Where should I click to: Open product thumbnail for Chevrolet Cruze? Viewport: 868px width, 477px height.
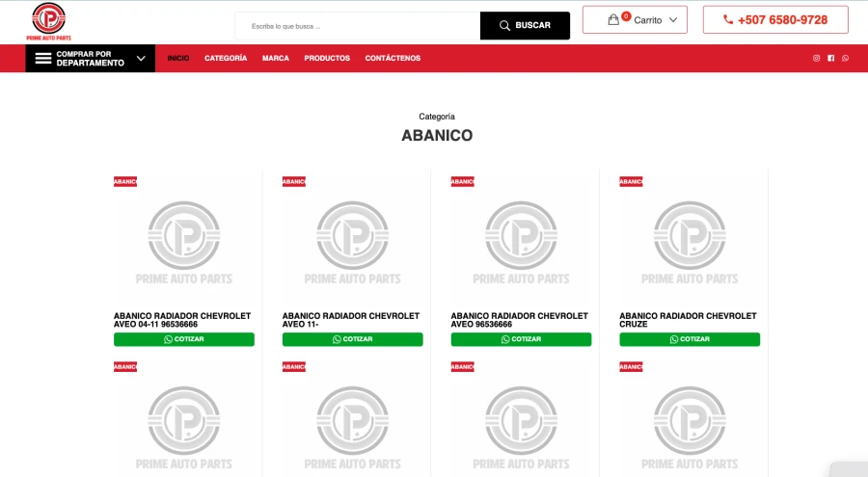click(x=690, y=243)
